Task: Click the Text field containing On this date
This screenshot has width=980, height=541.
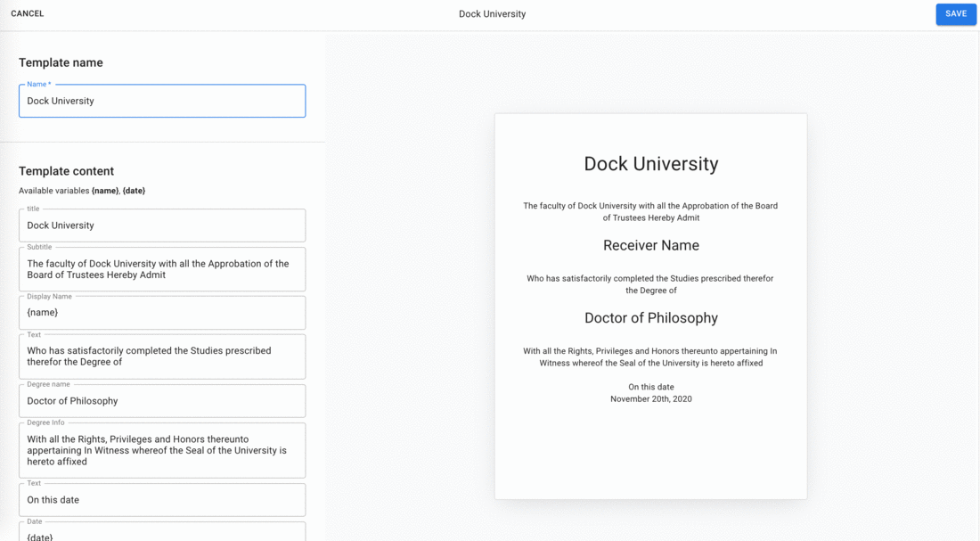Action: (161, 499)
